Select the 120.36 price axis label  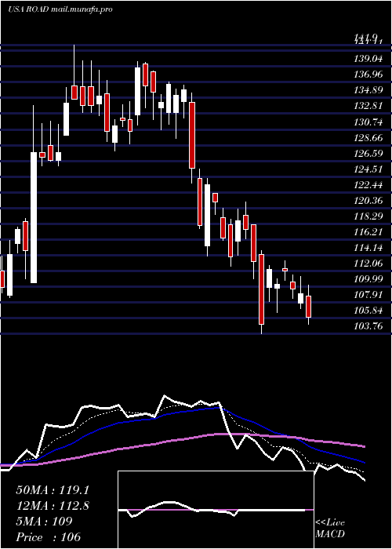click(x=368, y=201)
